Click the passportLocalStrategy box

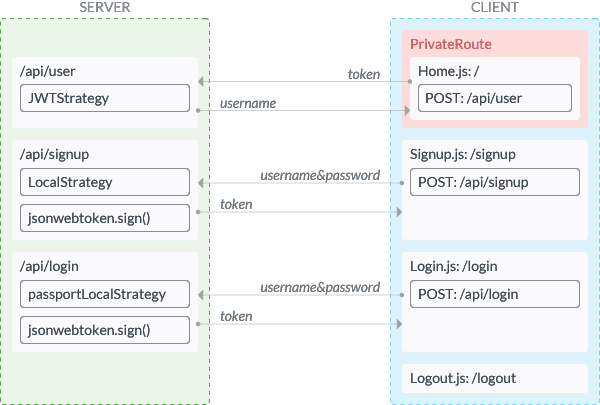[105, 294]
